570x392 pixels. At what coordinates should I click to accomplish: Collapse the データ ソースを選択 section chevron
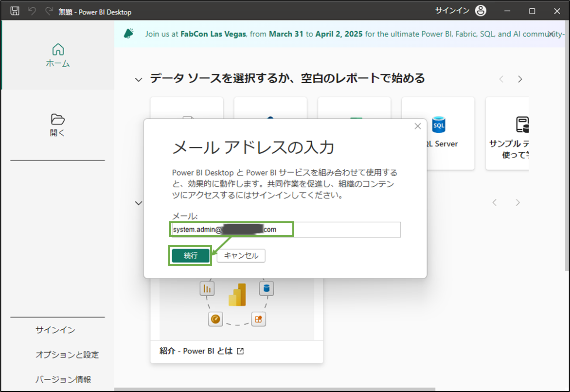tap(139, 80)
